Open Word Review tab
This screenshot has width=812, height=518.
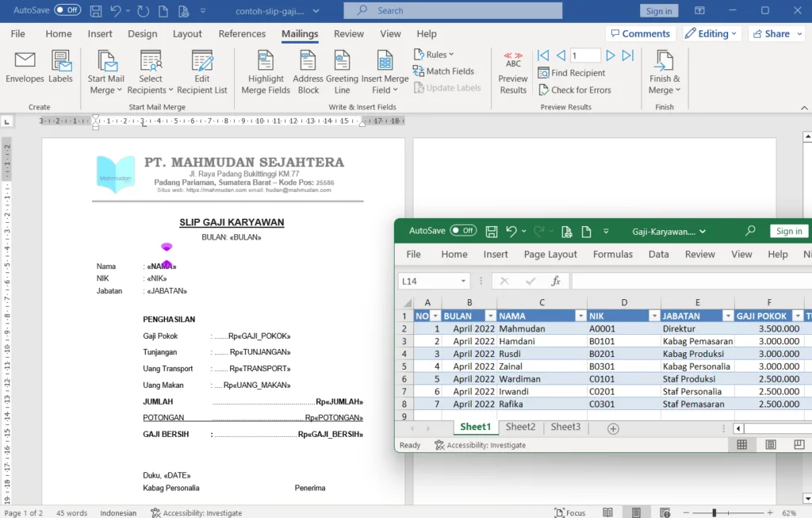coord(349,33)
